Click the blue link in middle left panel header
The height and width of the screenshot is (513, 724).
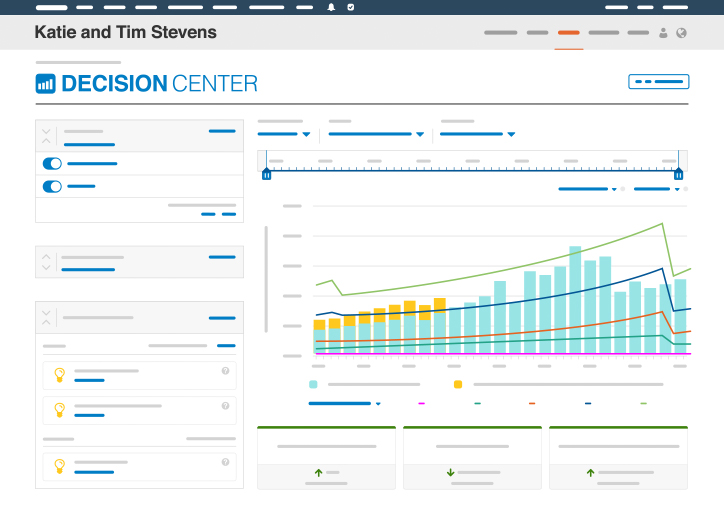click(x=222, y=257)
